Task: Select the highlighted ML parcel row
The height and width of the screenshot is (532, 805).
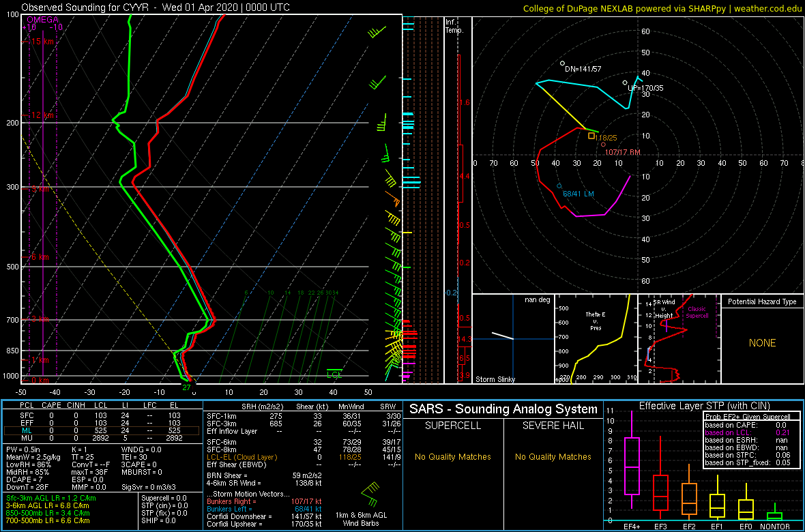Action: click(x=102, y=430)
